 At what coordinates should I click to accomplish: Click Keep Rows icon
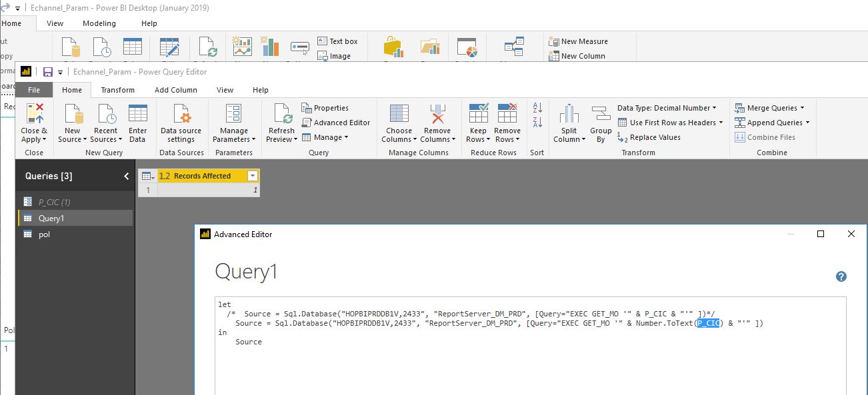pyautogui.click(x=479, y=113)
